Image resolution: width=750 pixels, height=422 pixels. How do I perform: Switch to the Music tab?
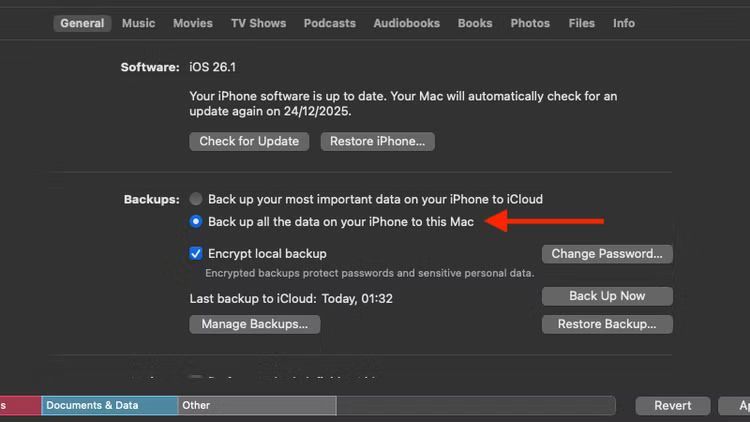[x=138, y=23]
